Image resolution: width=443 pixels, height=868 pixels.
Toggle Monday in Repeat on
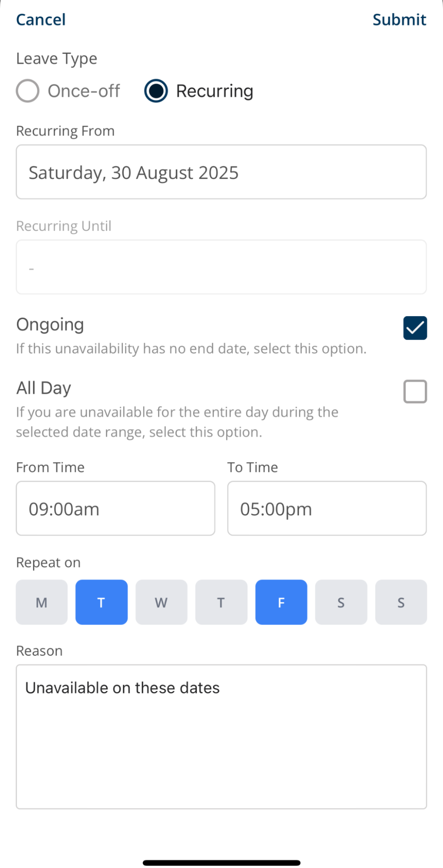tap(42, 602)
